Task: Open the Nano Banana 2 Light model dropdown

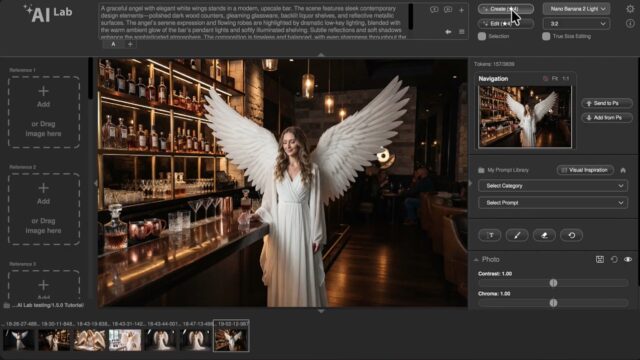Action: (x=576, y=9)
